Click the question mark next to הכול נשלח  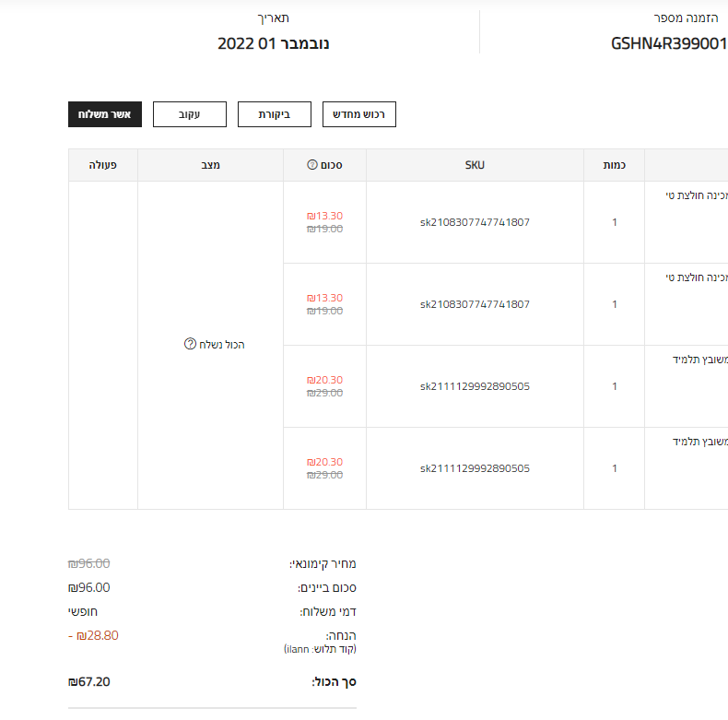coord(190,345)
